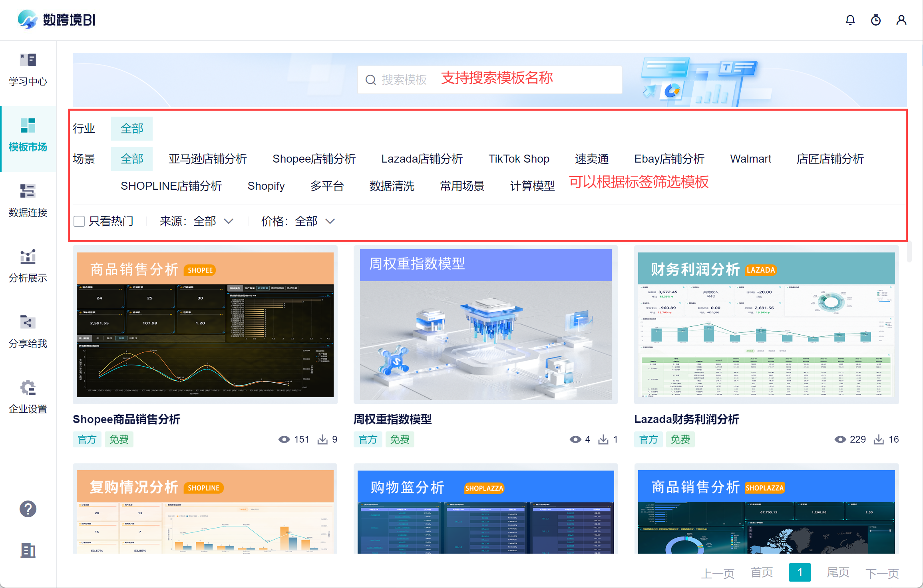Click the help question mark icon

click(x=28, y=509)
